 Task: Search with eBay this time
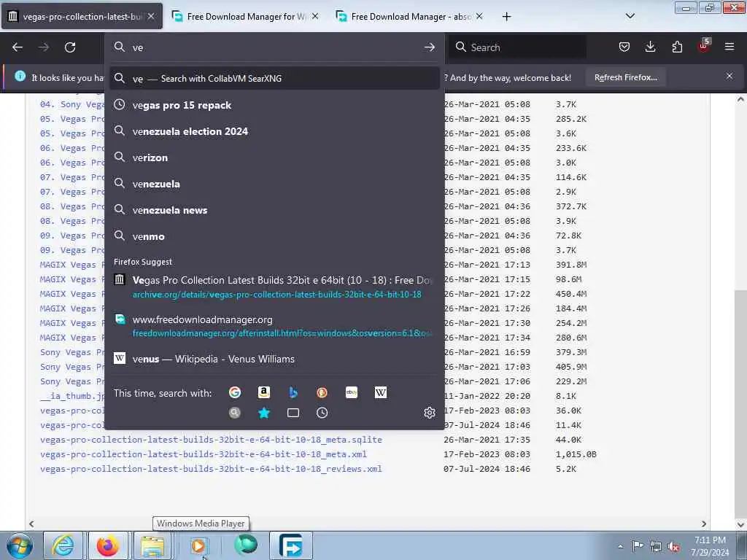coord(351,392)
